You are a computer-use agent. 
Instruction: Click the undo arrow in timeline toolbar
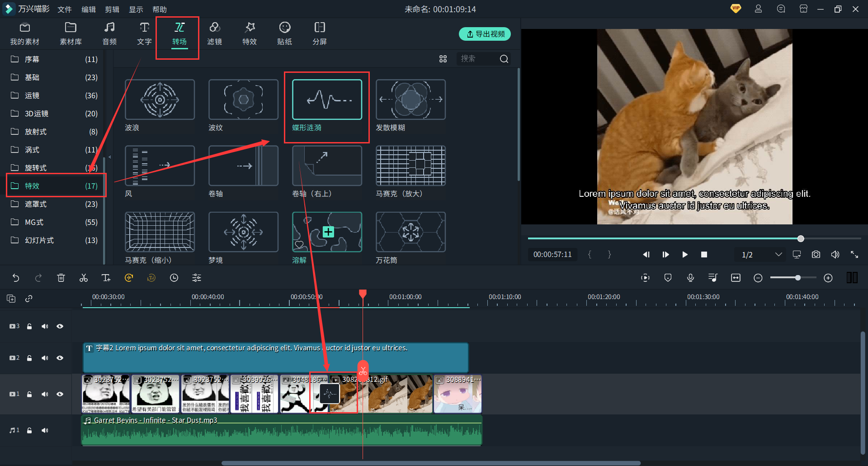(x=16, y=278)
